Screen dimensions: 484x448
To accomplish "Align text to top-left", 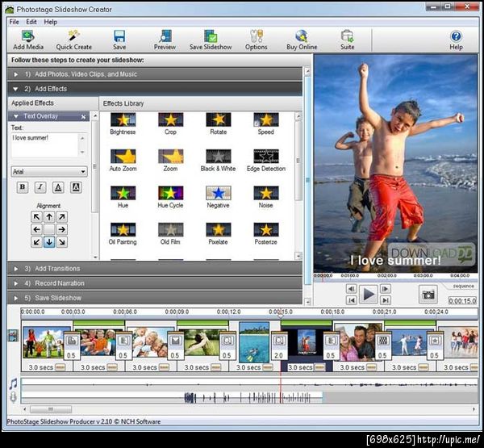I will [x=36, y=217].
